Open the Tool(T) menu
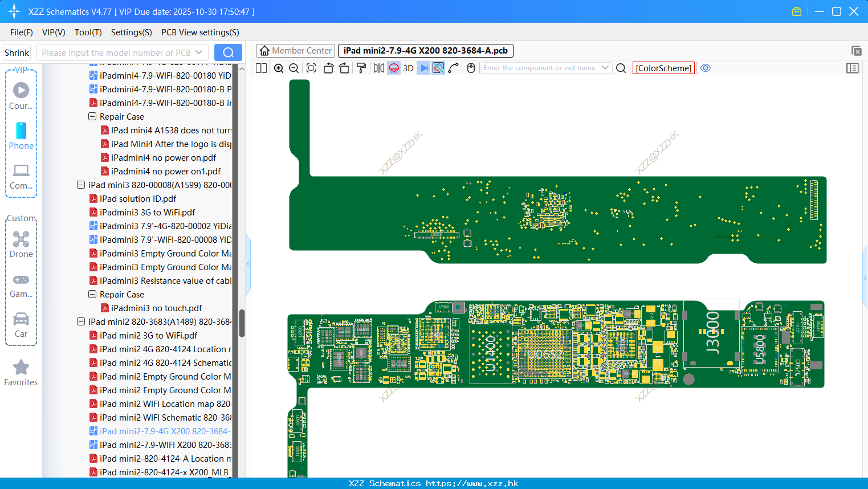The image size is (868, 489). [x=88, y=32]
